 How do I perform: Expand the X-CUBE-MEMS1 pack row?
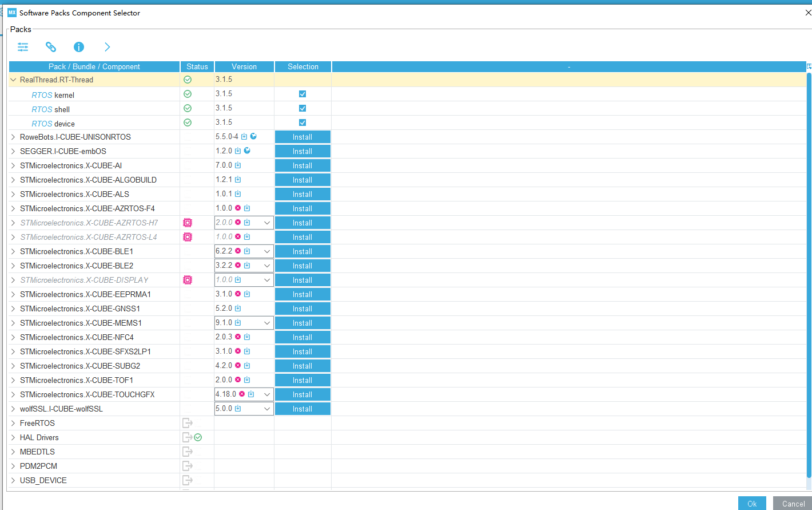pyautogui.click(x=13, y=323)
